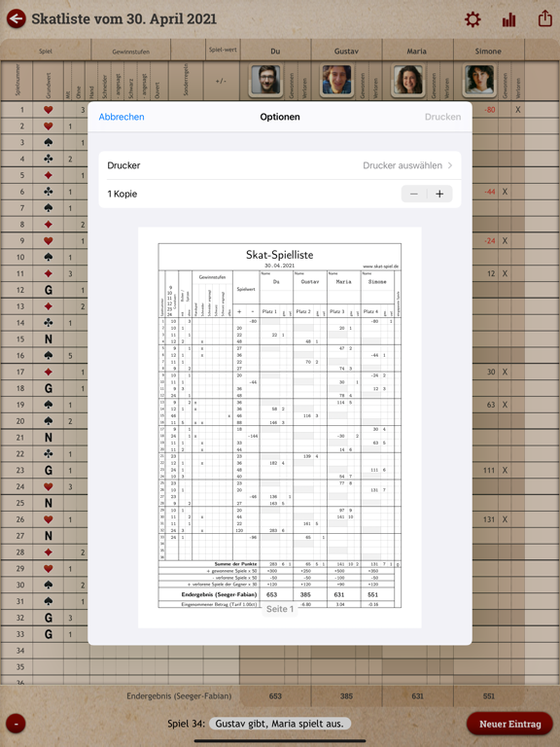Tap the chevron next to Drucker auswählen
Image resolution: width=560 pixels, height=747 pixels.
pos(450,165)
